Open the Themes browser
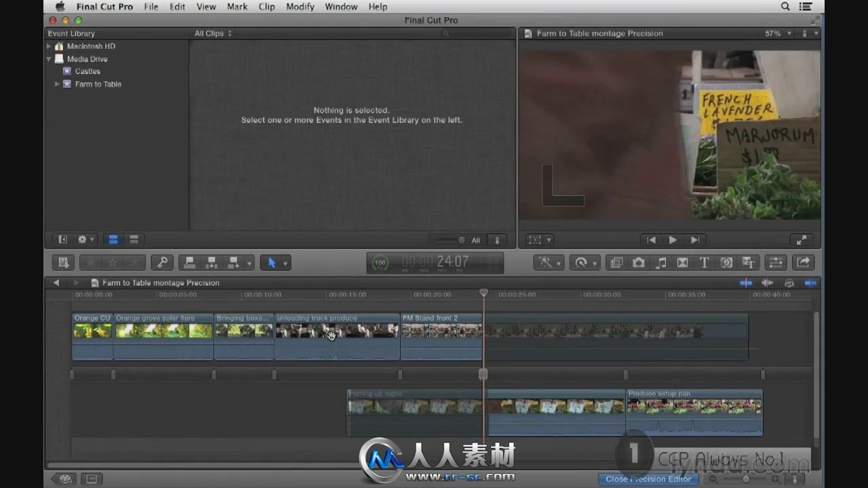Image resolution: width=868 pixels, height=488 pixels. [x=748, y=262]
